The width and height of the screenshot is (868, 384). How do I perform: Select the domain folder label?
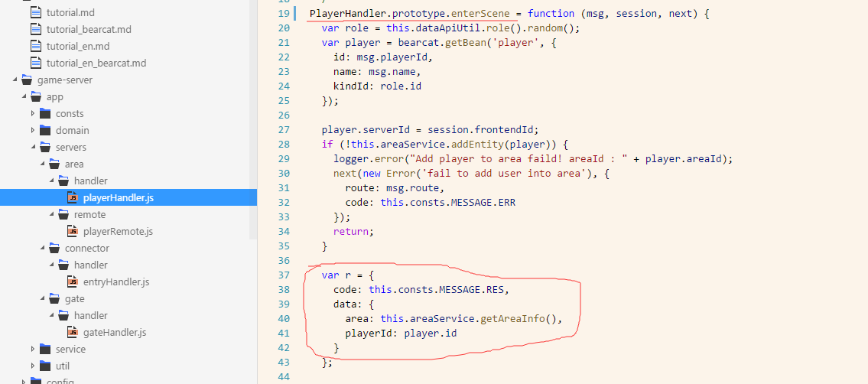[73, 131]
